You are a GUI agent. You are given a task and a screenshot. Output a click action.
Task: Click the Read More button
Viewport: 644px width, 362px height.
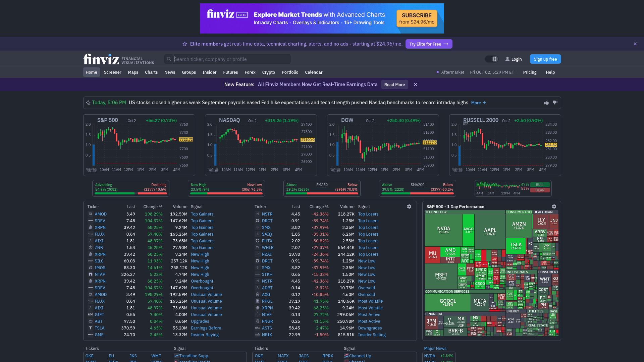tap(394, 84)
